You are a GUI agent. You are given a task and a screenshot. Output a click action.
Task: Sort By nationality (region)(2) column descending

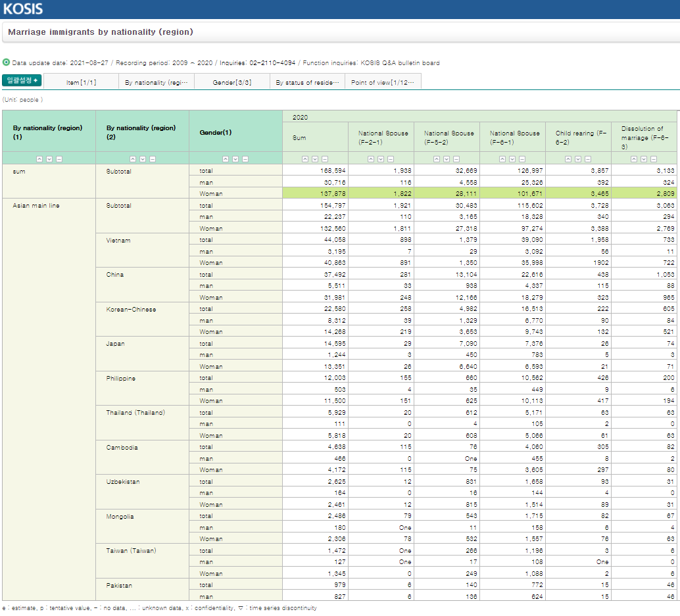point(143,158)
